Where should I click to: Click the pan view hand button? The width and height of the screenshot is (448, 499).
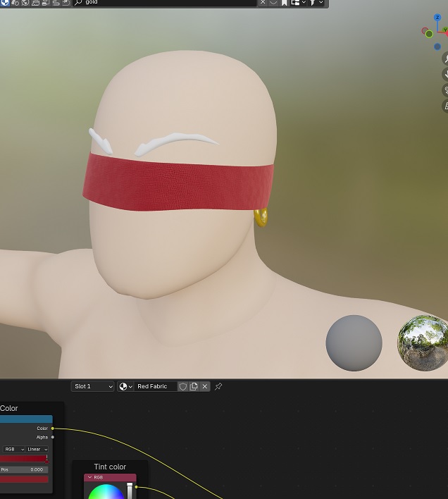445,75
